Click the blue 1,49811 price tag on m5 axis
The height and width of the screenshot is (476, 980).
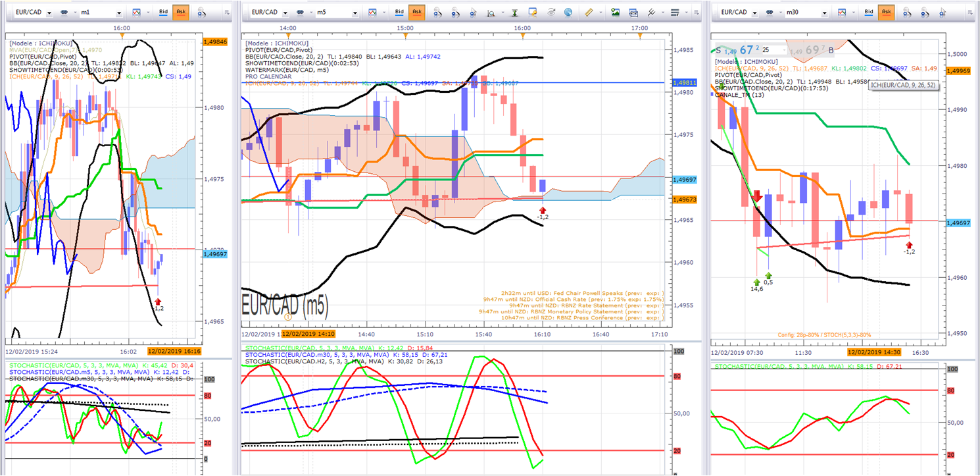tap(683, 83)
